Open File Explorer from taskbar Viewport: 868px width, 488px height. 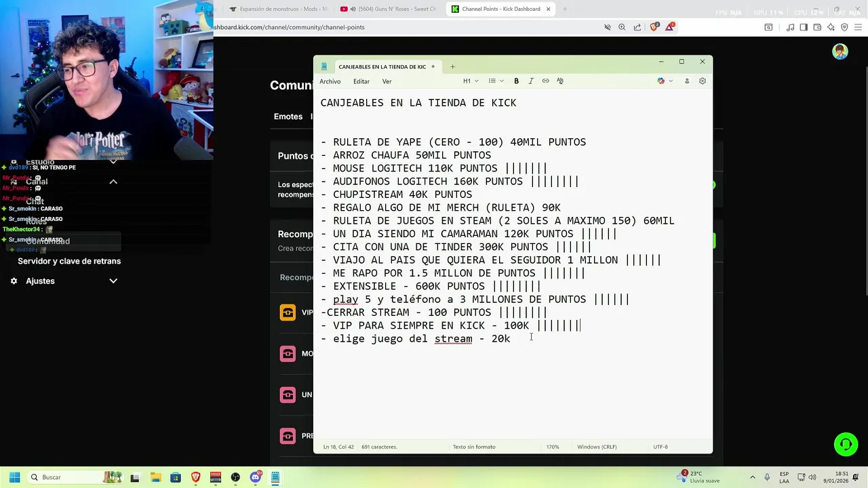click(155, 477)
